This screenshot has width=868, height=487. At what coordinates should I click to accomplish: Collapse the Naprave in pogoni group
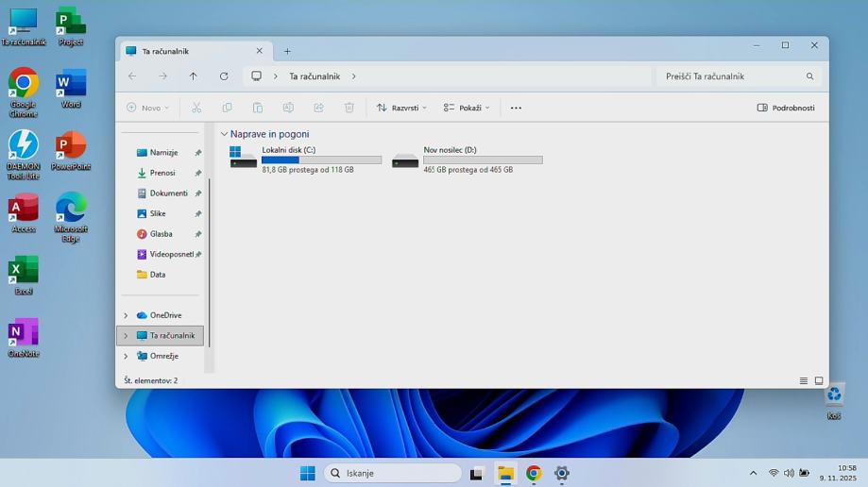(x=224, y=134)
